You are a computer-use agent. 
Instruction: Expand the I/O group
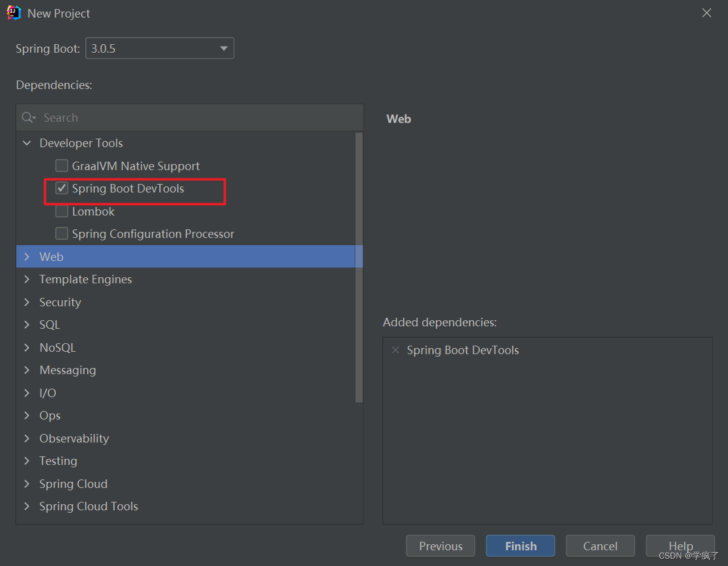tap(27, 393)
